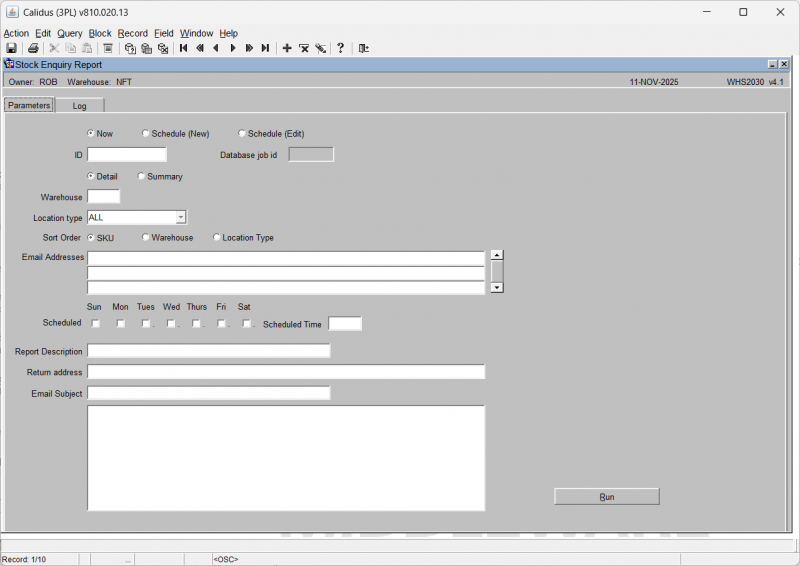Select Location Type sort order
This screenshot has height=566, width=800.
[217, 238]
